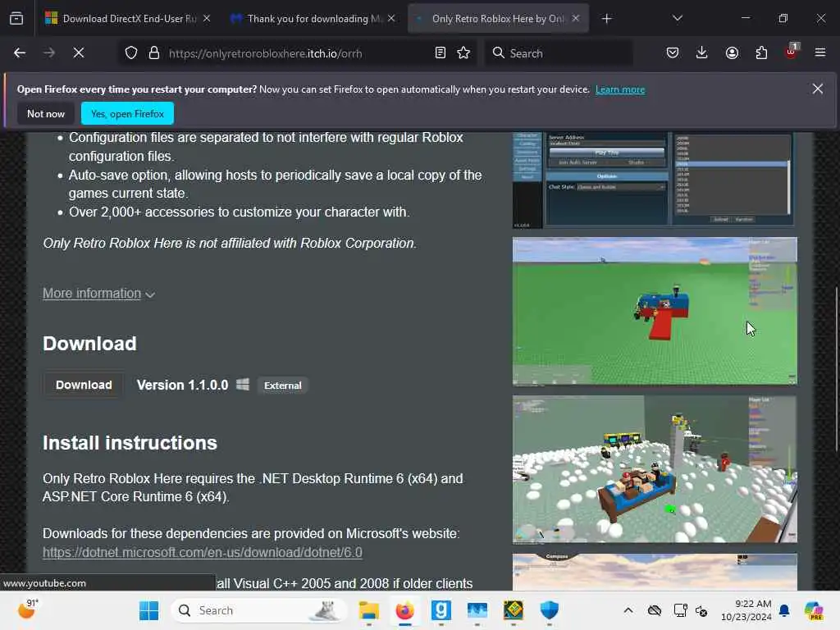Click the muted volume tray icon
Screen dimensions: 840x630
tap(702, 610)
